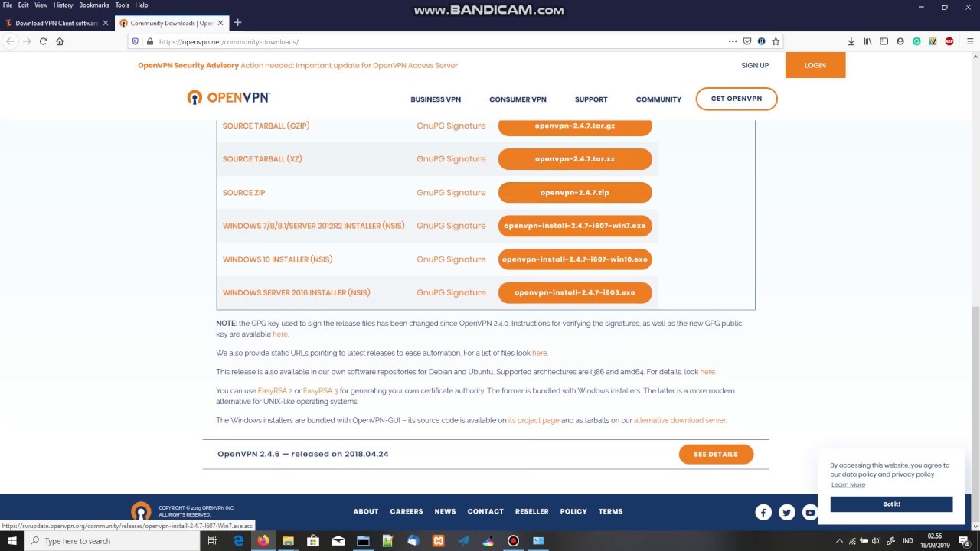Image resolution: width=980 pixels, height=551 pixels.
Task: Download openvpn-2.4.7.zip
Action: 575,193
